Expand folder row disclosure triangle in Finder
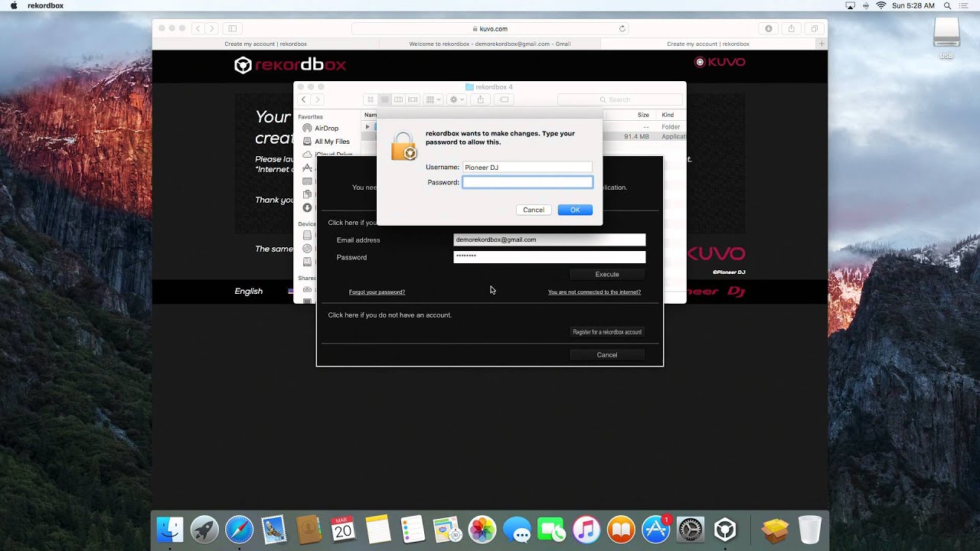 [367, 126]
